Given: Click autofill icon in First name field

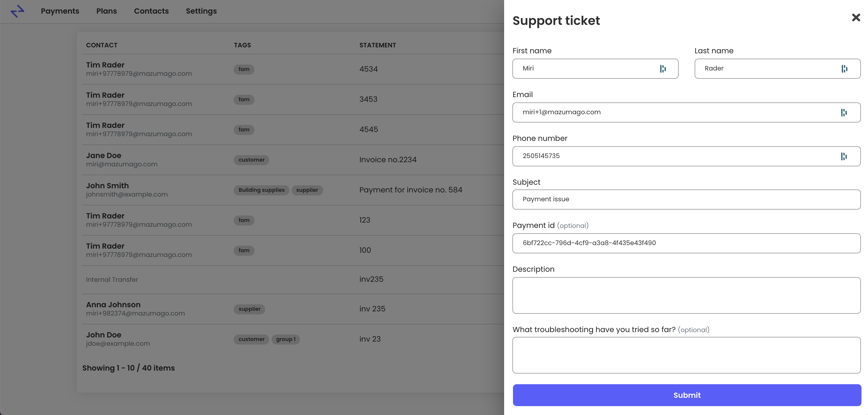Looking at the screenshot, I should pos(663,69).
